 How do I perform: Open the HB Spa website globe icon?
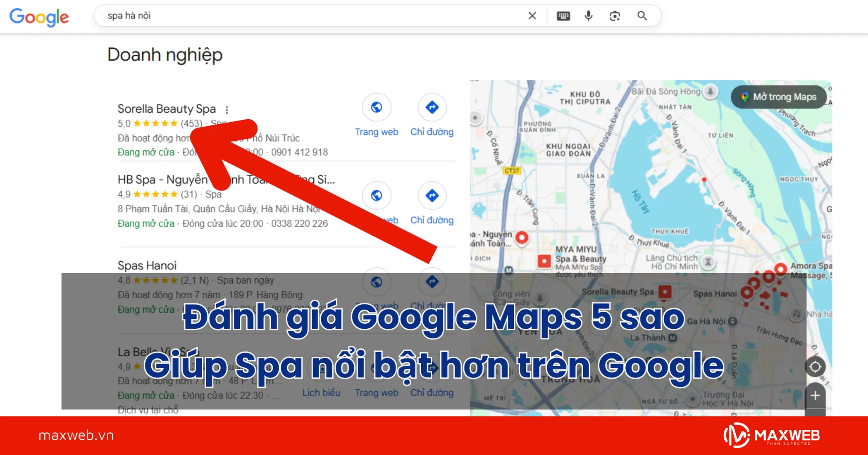tap(377, 195)
